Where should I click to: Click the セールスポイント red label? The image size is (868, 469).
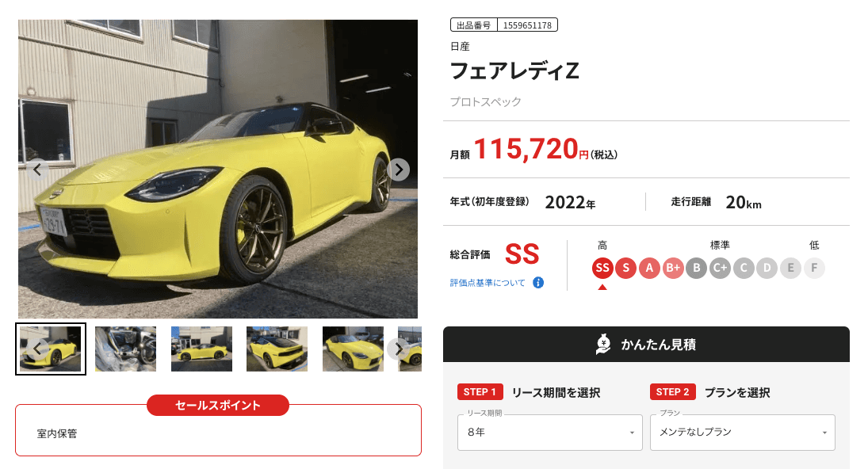(217, 406)
